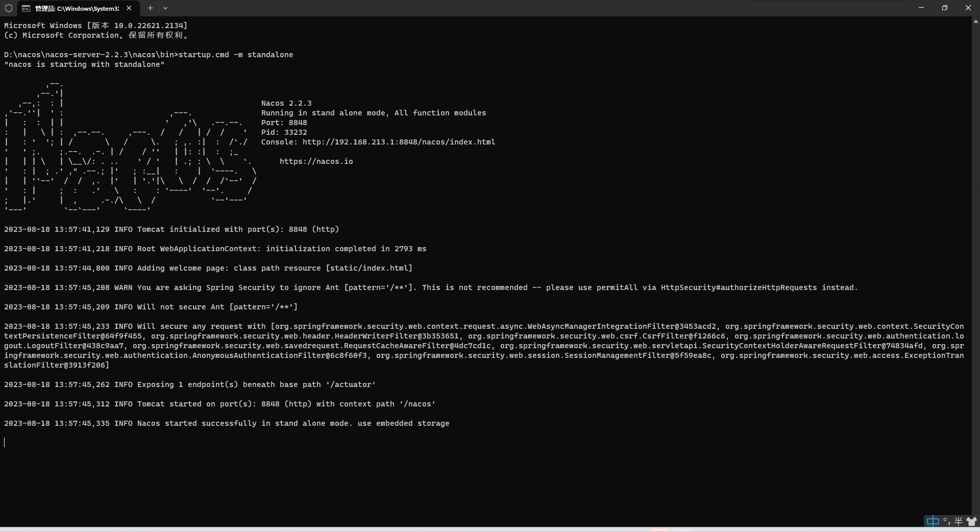Click the Microsoft Windows version line
This screenshot has height=531, width=980.
(96, 26)
